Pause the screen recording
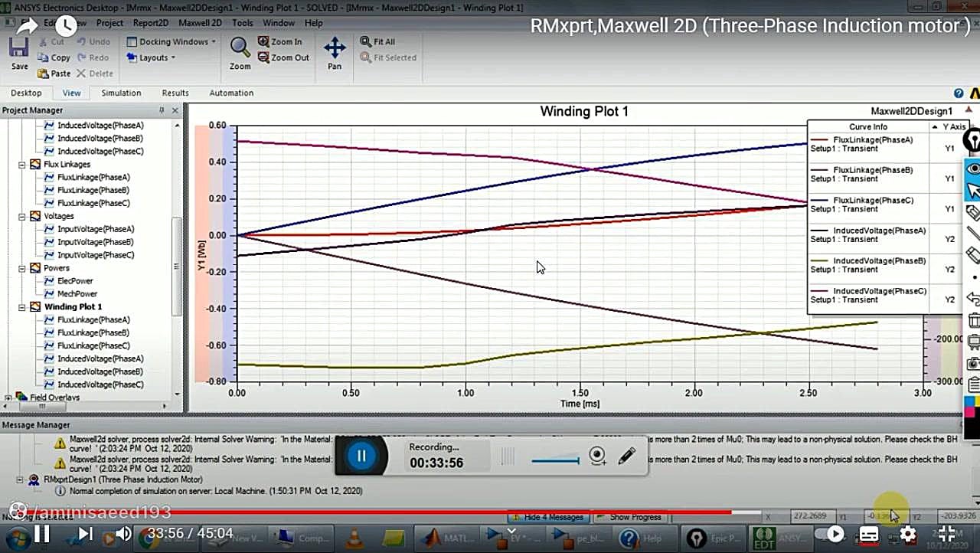The height and width of the screenshot is (553, 980). [361, 456]
